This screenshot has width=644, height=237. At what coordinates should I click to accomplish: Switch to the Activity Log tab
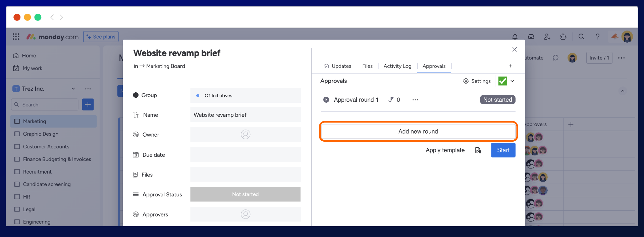click(397, 66)
